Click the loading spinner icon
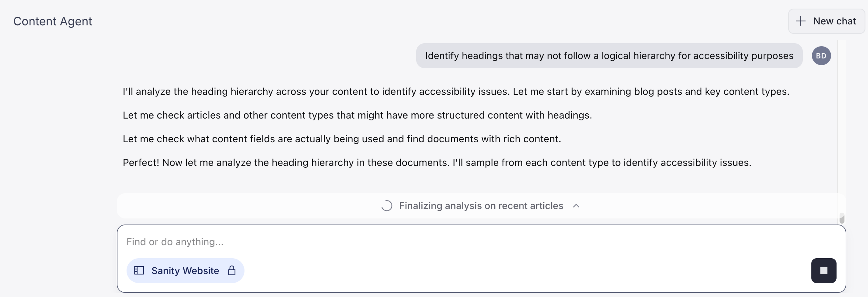 (387, 206)
